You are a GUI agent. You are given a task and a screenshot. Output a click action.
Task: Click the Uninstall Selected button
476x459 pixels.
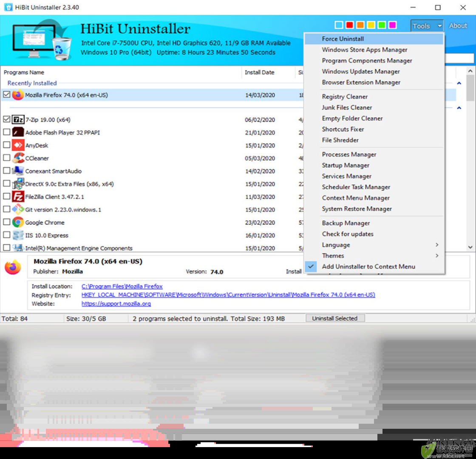point(335,318)
